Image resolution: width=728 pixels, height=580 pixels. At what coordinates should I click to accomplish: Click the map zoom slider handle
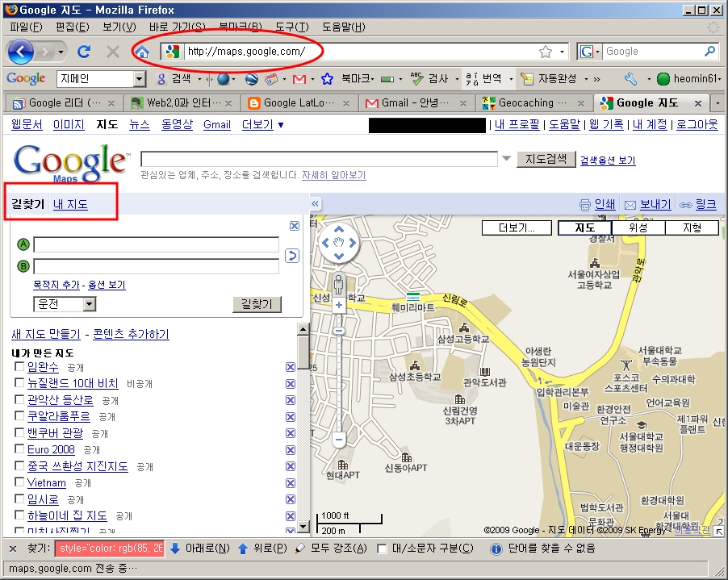tap(339, 331)
